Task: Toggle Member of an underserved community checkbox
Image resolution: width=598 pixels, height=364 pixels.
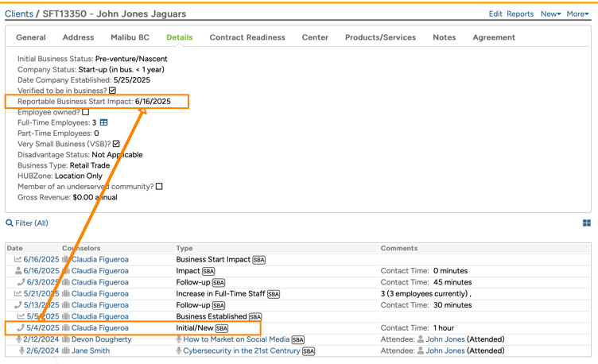Action: coord(159,187)
